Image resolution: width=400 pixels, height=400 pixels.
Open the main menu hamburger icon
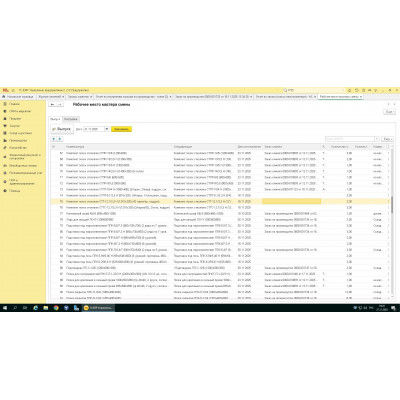click(13, 90)
